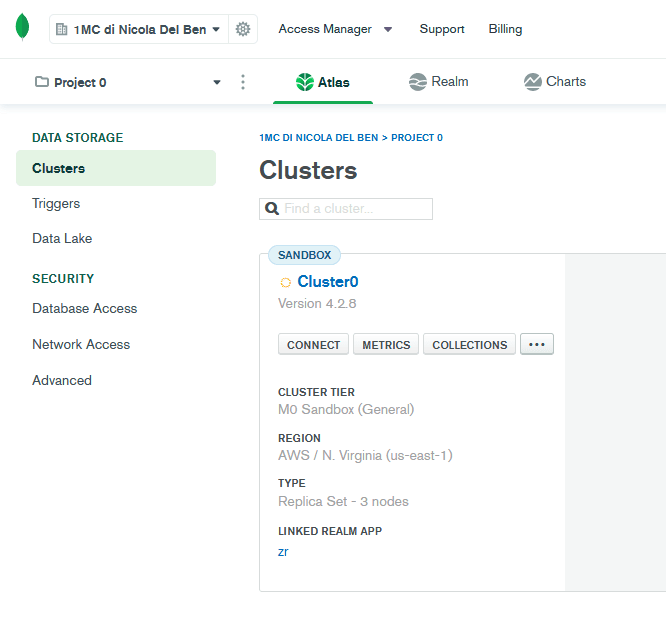Viewport: 666px width, 626px height.
Task: Click the TYPE label
Action: (x=291, y=483)
